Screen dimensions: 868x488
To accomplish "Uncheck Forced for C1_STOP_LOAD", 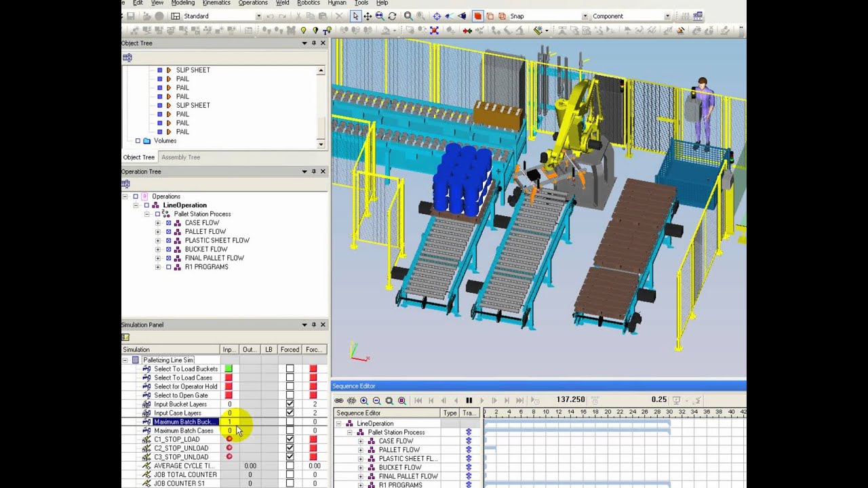I will click(290, 439).
